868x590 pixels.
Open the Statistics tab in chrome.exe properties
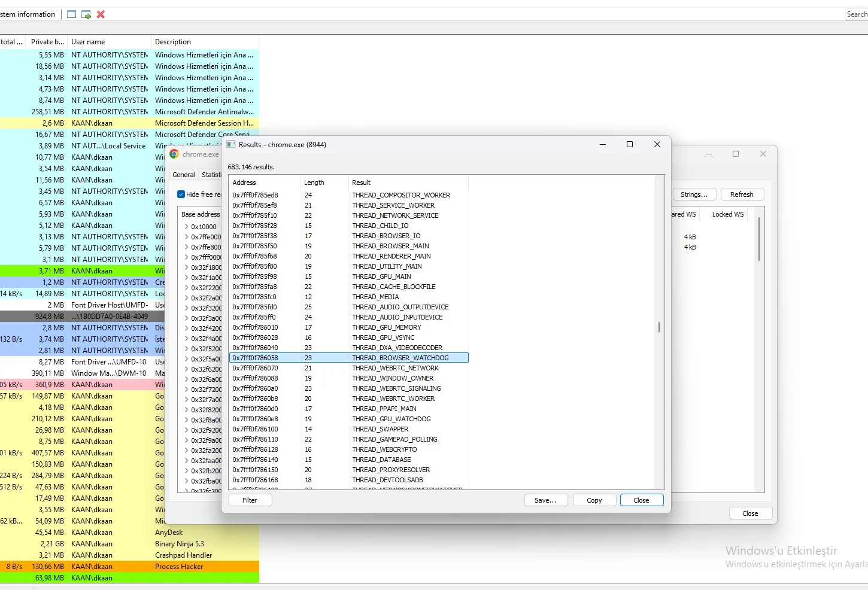click(x=211, y=175)
